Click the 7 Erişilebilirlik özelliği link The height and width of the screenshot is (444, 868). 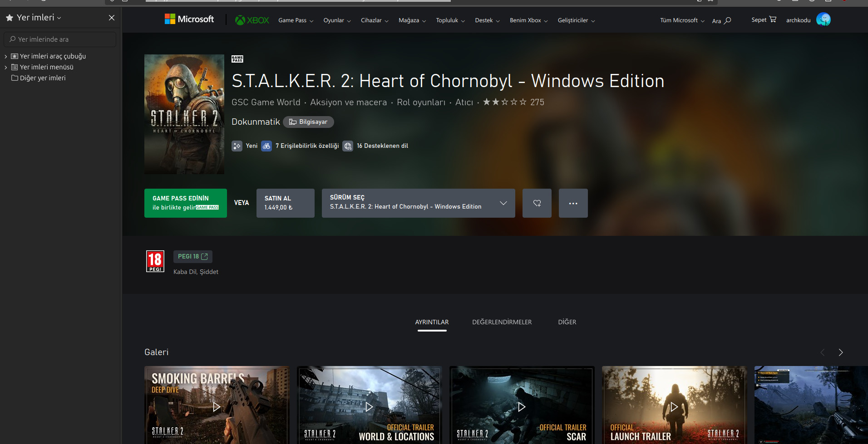click(307, 146)
